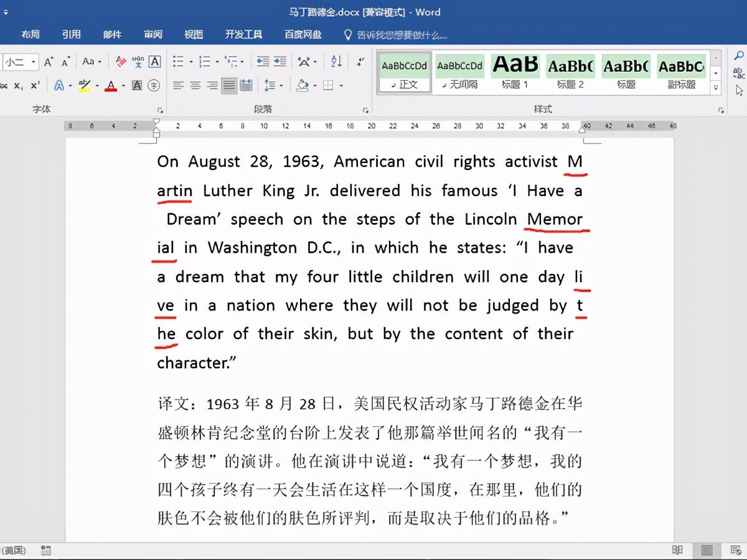Center the paragraph text
The width and height of the screenshot is (747, 560).
pos(195,85)
